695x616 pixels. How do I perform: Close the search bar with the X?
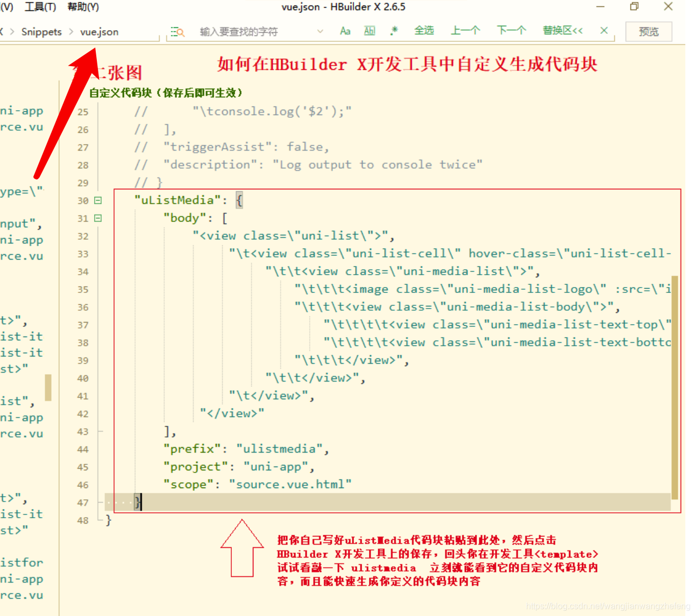pos(604,31)
